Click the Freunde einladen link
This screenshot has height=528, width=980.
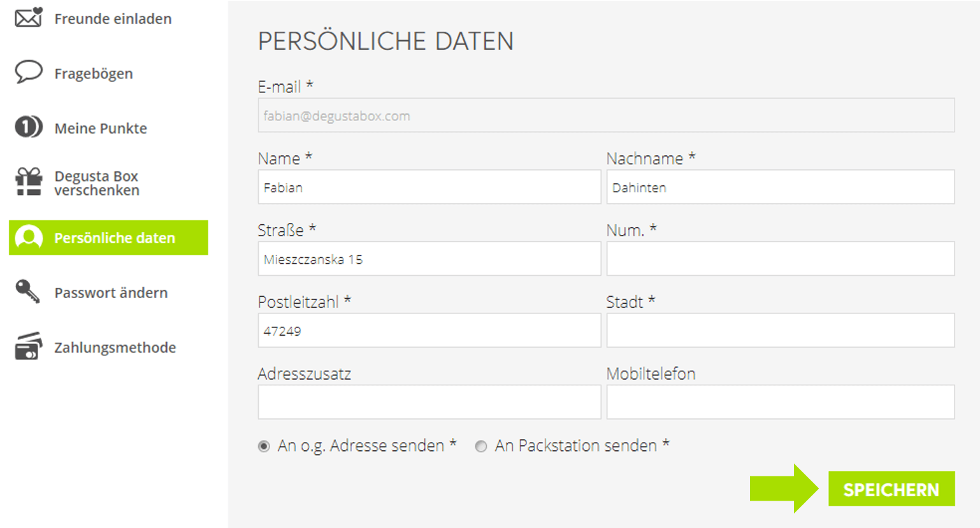click(113, 19)
